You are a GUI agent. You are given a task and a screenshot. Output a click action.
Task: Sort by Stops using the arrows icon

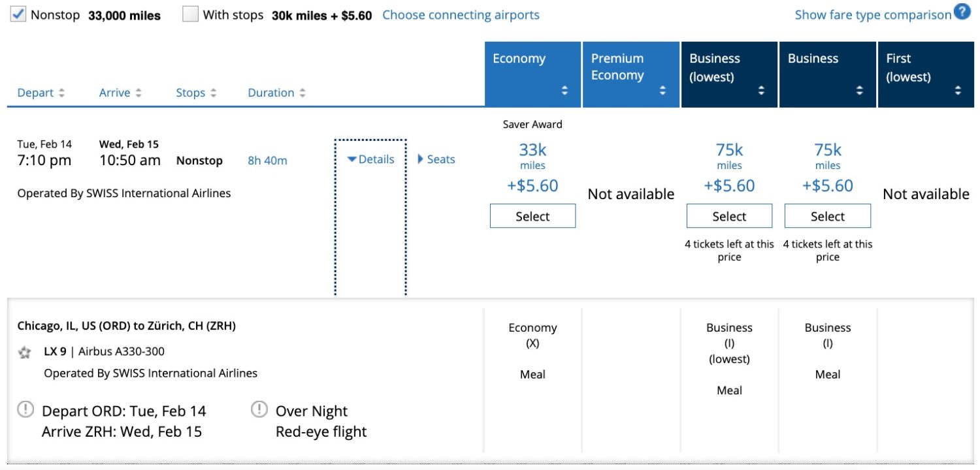[x=212, y=93]
